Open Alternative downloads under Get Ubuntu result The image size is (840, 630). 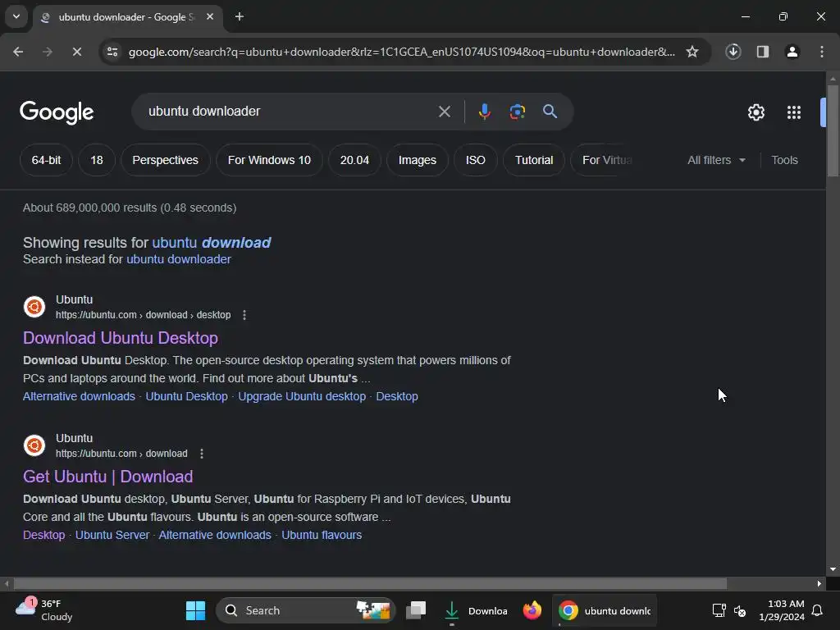coord(215,535)
